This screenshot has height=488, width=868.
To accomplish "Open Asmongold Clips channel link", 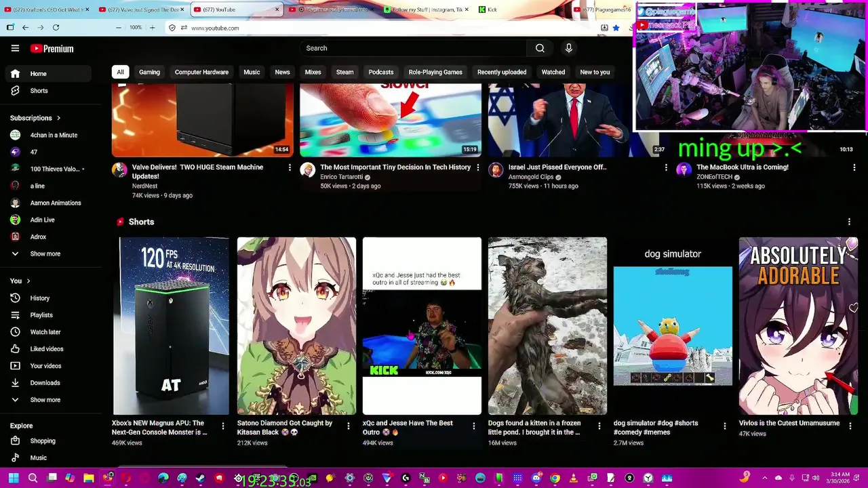I will tap(531, 177).
